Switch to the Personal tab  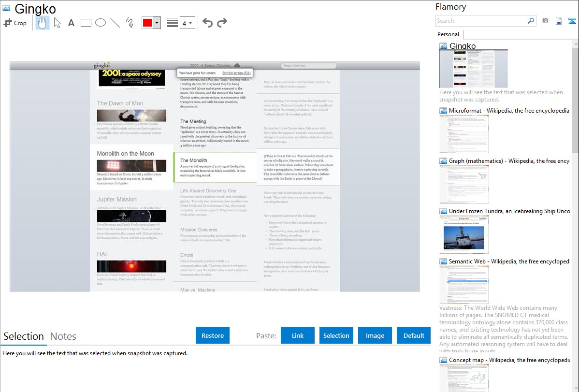click(x=448, y=34)
